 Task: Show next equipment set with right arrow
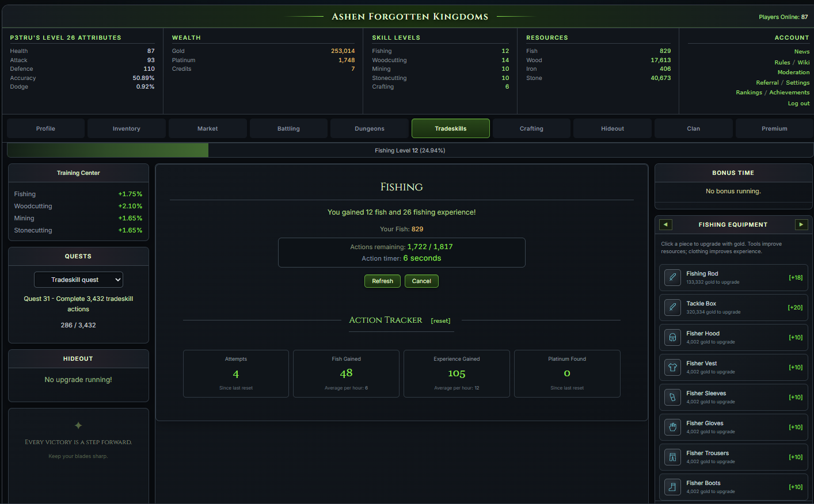[x=801, y=224]
